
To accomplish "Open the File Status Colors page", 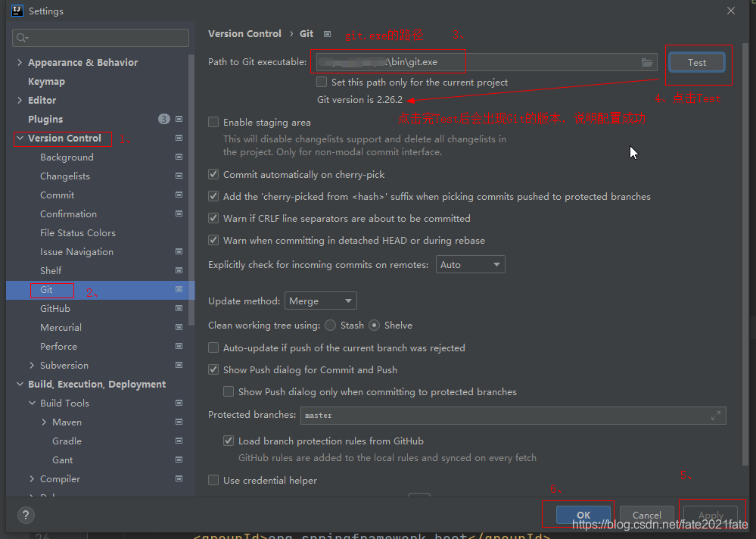I will click(78, 233).
